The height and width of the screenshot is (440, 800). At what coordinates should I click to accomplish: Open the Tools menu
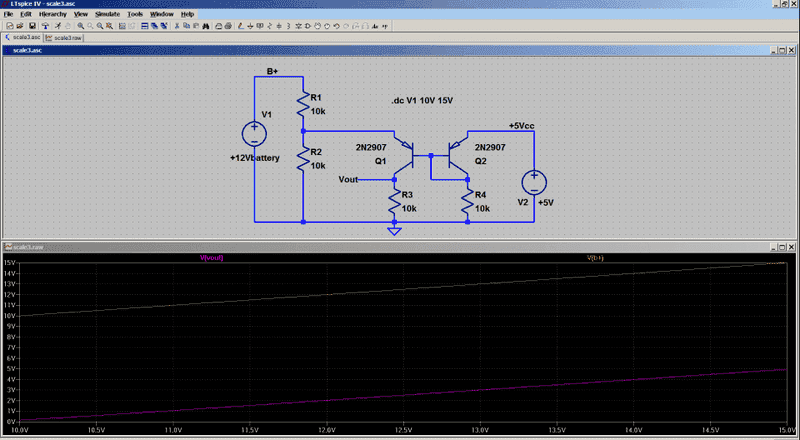point(135,15)
